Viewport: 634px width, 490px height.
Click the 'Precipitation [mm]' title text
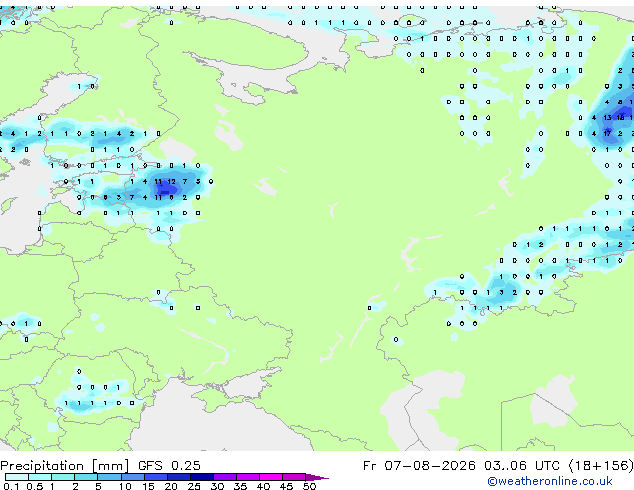click(65, 466)
